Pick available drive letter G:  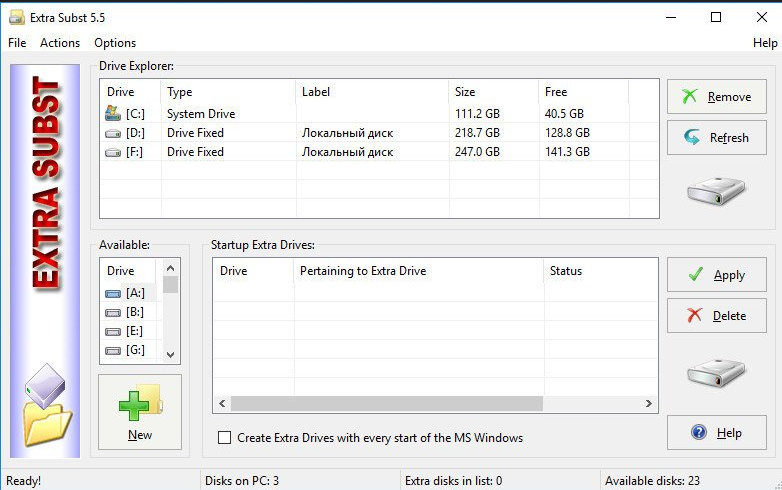point(134,350)
